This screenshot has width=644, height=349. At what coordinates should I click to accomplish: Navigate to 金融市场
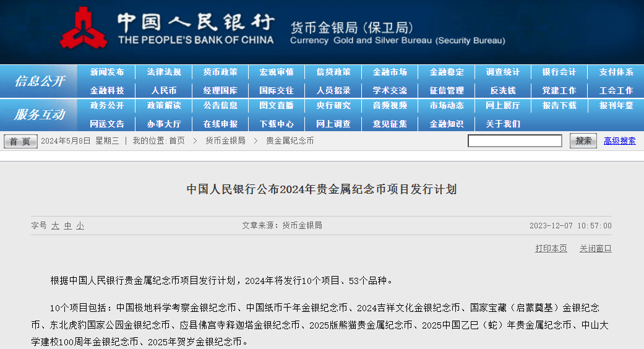(x=390, y=72)
